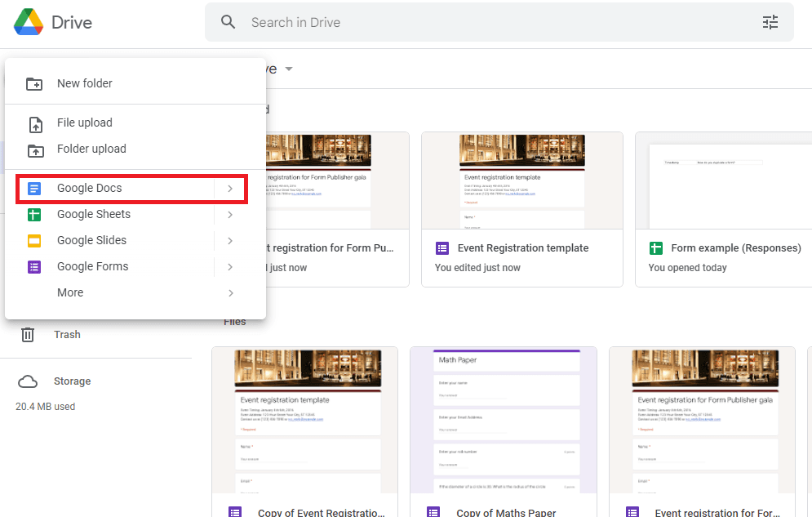Select Google Sheets menu entry
The height and width of the screenshot is (517, 812).
click(135, 215)
